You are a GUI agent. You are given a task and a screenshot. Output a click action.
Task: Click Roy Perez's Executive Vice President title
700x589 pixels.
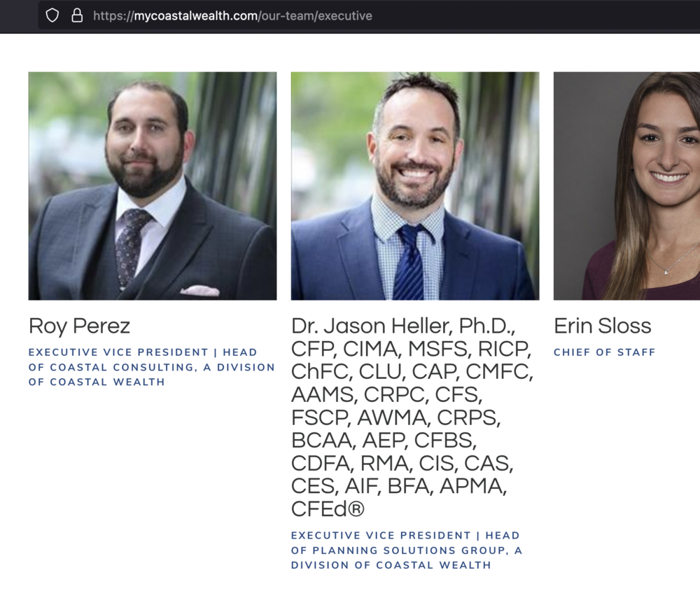pyautogui.click(x=152, y=367)
